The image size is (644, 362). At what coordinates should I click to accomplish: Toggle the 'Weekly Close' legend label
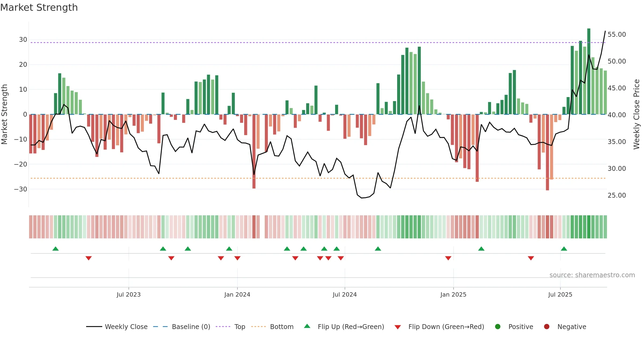click(x=126, y=327)
